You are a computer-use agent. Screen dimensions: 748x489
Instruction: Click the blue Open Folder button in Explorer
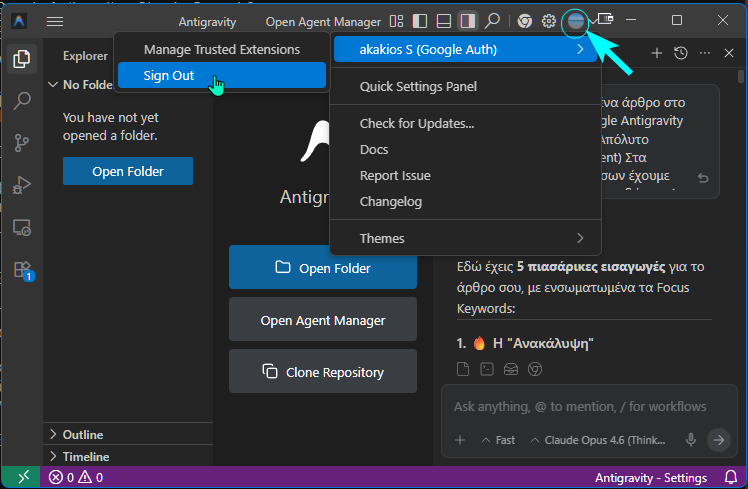tap(127, 171)
